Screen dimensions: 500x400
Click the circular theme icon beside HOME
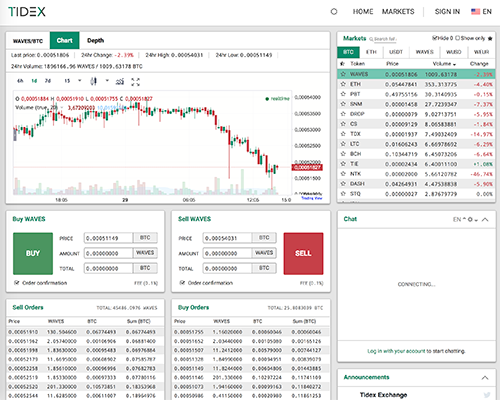[334, 12]
